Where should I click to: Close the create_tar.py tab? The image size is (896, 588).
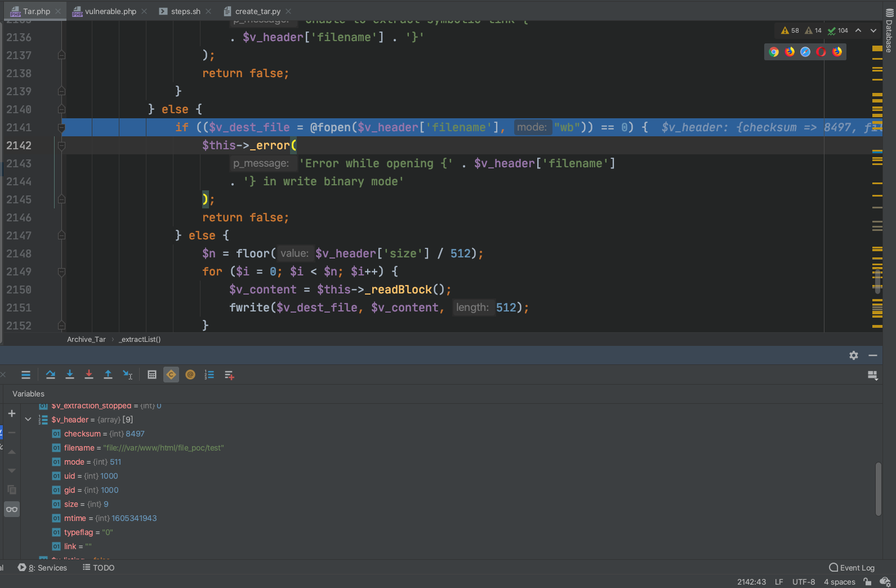coord(289,11)
